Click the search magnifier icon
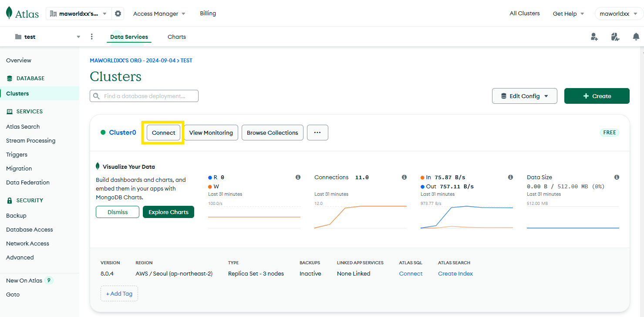This screenshot has width=644, height=317. pyautogui.click(x=96, y=96)
